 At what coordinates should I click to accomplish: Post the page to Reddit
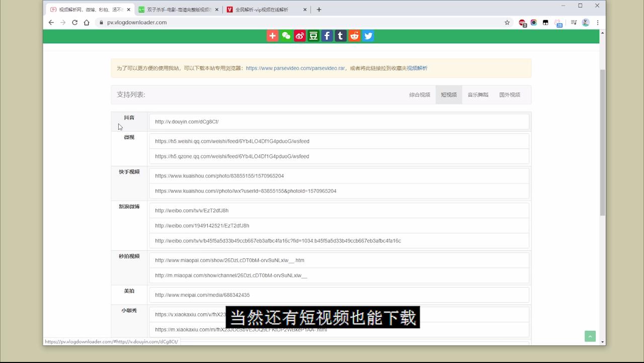pos(354,36)
